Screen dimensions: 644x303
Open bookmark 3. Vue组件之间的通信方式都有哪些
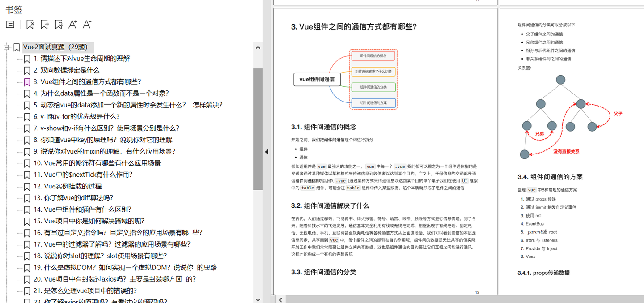[87, 82]
